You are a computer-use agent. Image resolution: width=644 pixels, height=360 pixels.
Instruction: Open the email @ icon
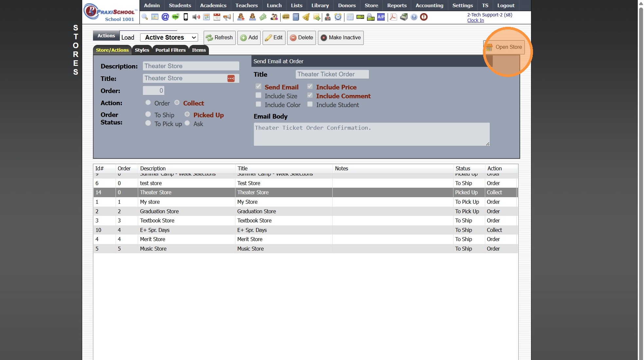coord(165,17)
